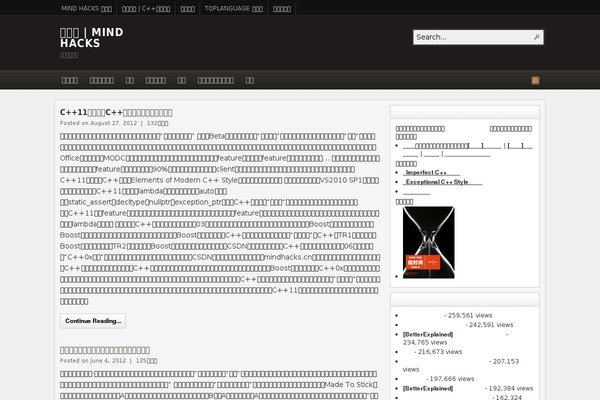Open the Imperfect C++ book link
This screenshot has height=400, width=600.
(431, 173)
